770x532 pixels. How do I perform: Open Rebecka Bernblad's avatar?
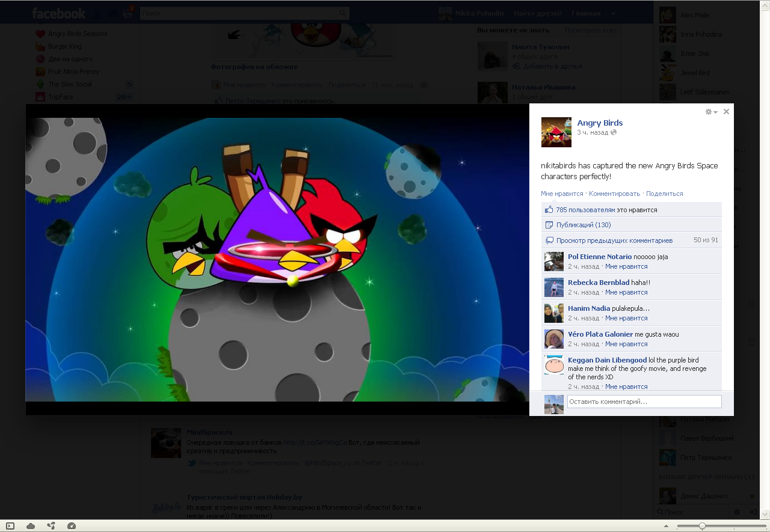(554, 287)
